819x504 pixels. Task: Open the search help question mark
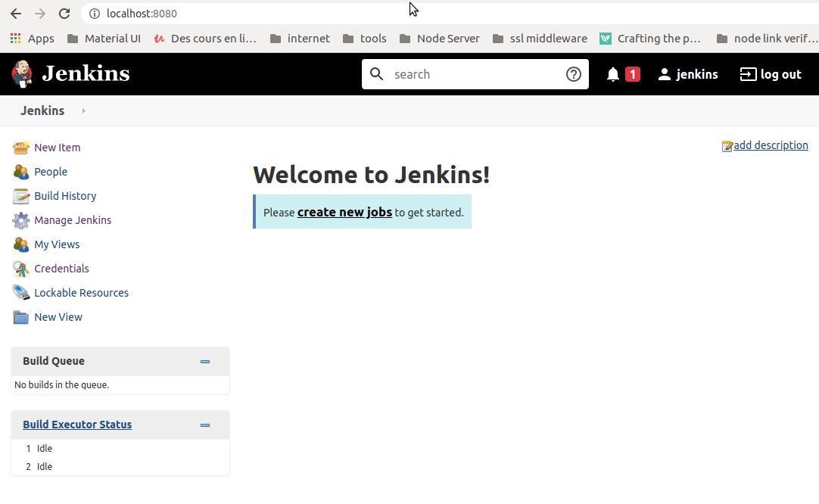[x=573, y=73]
